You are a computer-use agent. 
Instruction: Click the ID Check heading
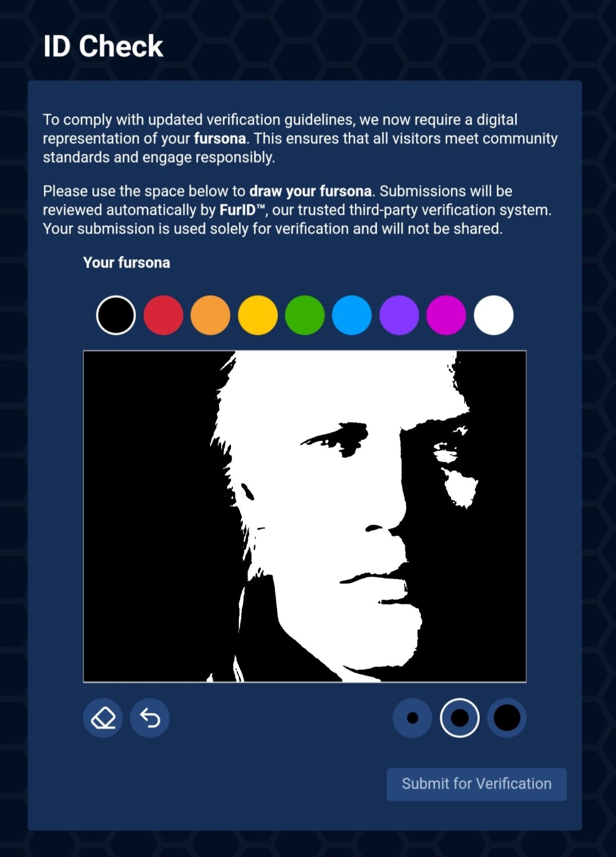click(103, 46)
